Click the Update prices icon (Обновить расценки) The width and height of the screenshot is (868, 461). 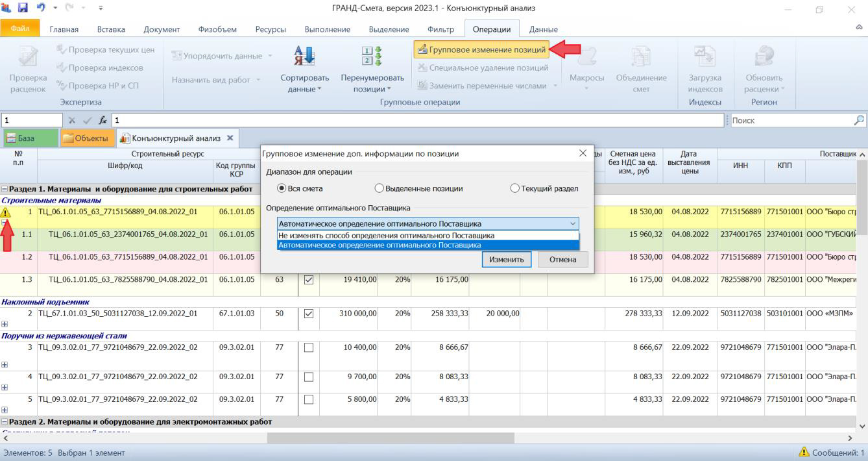pos(764,56)
